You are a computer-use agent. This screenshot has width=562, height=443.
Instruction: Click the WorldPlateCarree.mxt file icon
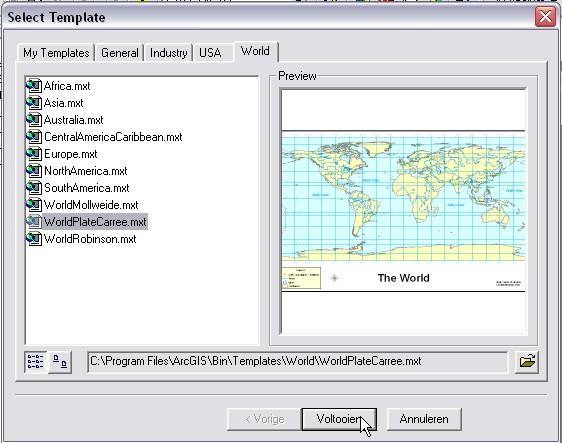tap(34, 222)
